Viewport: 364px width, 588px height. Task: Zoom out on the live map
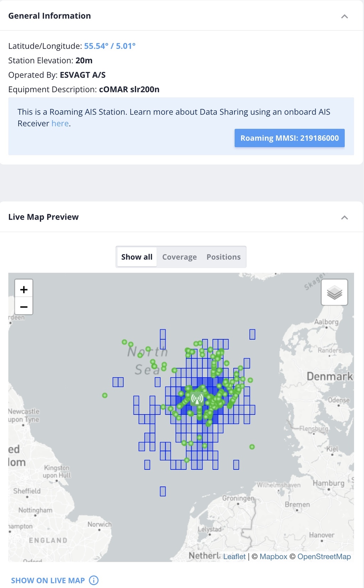click(24, 306)
